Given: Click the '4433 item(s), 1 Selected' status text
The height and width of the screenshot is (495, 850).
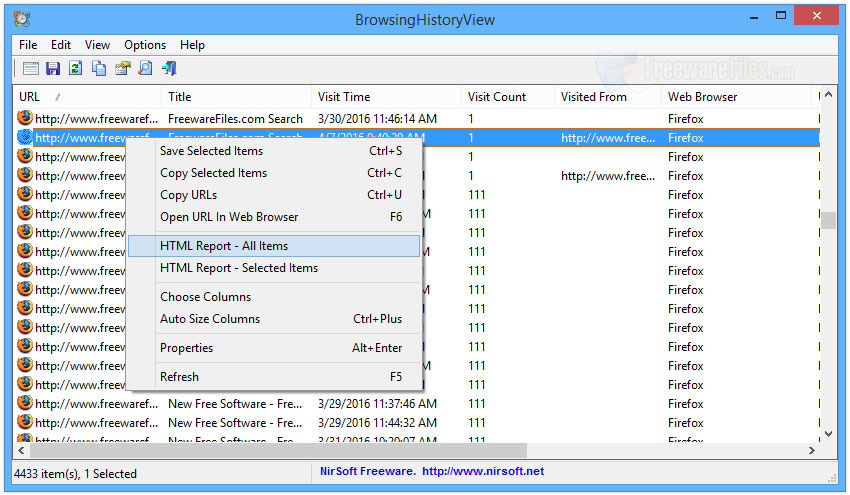Looking at the screenshot, I should [75, 474].
